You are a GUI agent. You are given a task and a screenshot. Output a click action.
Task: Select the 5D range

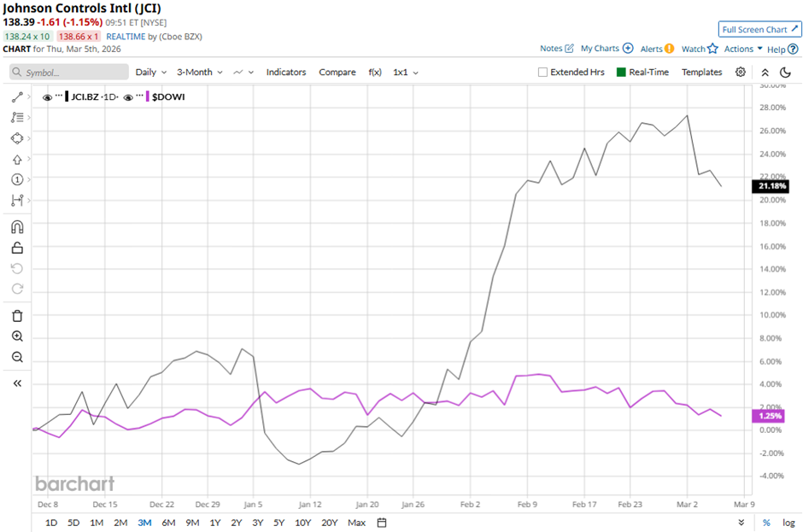point(73,523)
